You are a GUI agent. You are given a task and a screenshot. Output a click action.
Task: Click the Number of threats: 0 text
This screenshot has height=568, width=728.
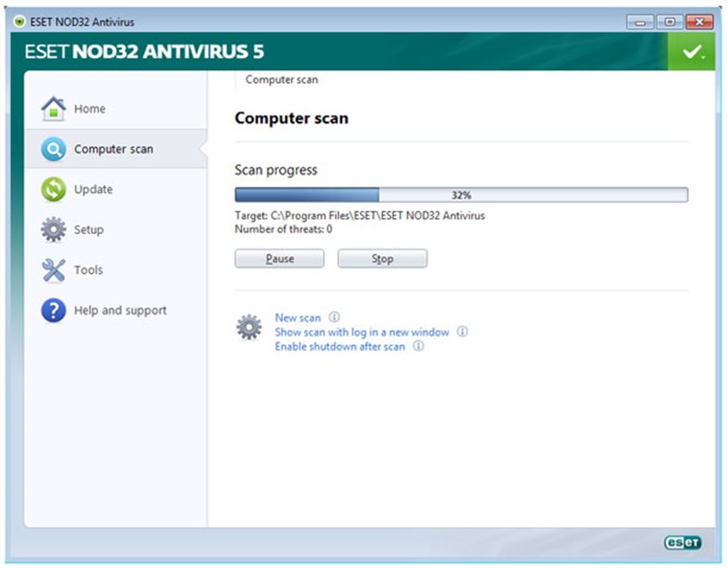point(283,229)
